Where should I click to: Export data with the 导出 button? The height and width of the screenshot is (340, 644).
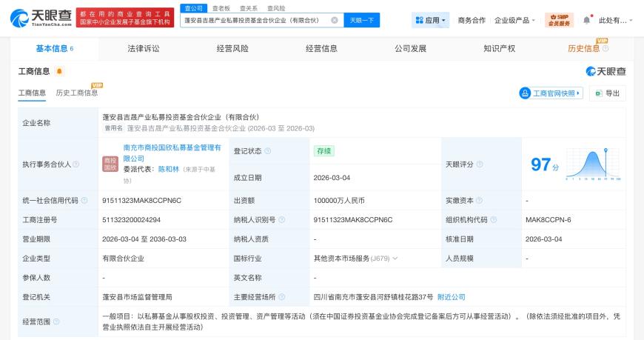click(607, 93)
